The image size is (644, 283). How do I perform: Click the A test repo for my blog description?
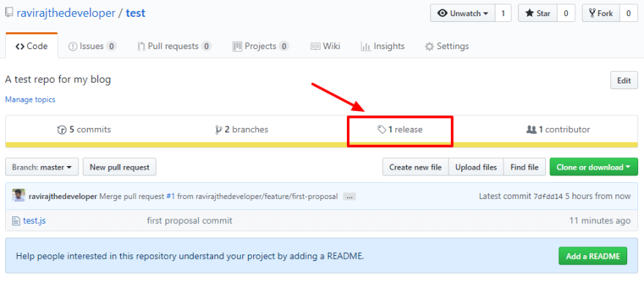(58, 79)
